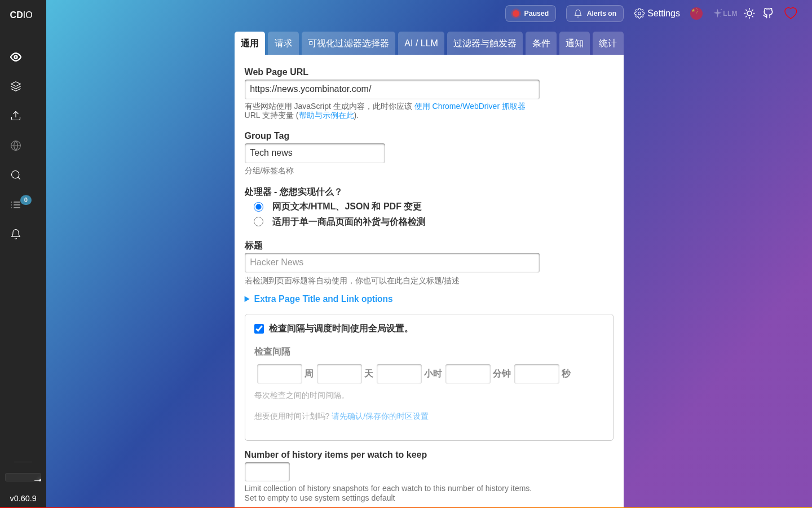Click the 小时 hours interval field

click(x=399, y=374)
